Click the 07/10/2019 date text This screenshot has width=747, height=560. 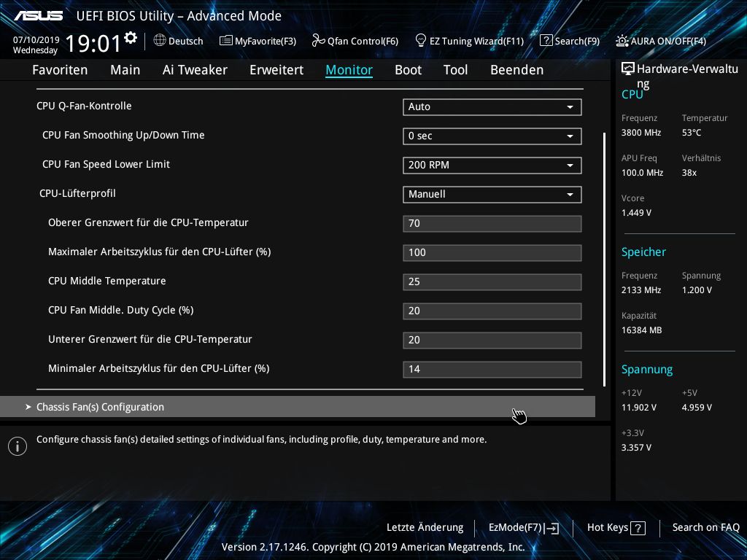(36, 40)
